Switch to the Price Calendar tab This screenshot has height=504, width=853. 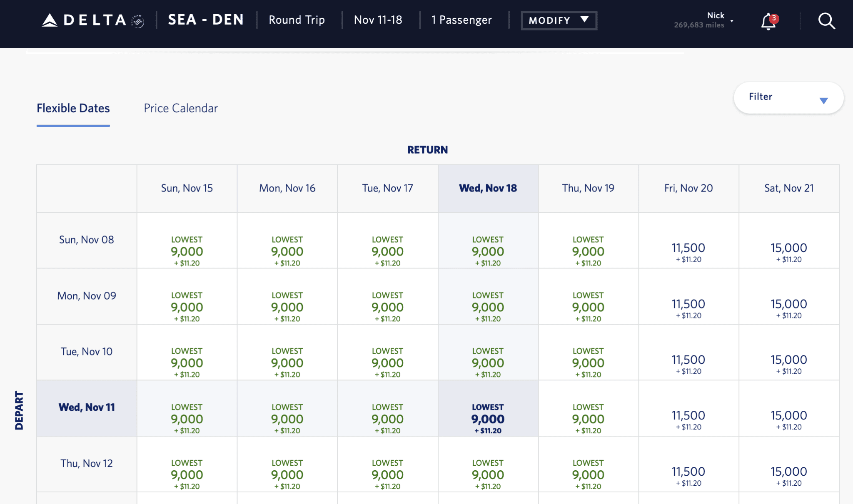[180, 108]
